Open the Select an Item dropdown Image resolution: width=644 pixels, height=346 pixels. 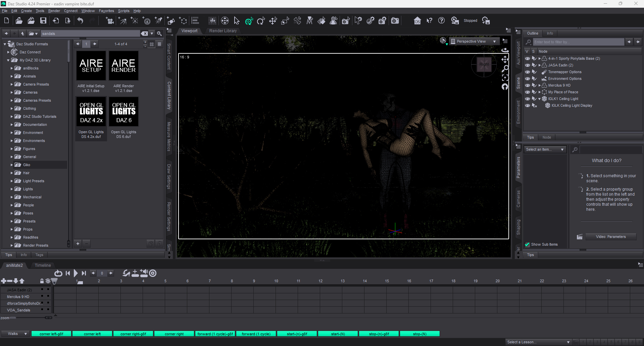point(545,149)
